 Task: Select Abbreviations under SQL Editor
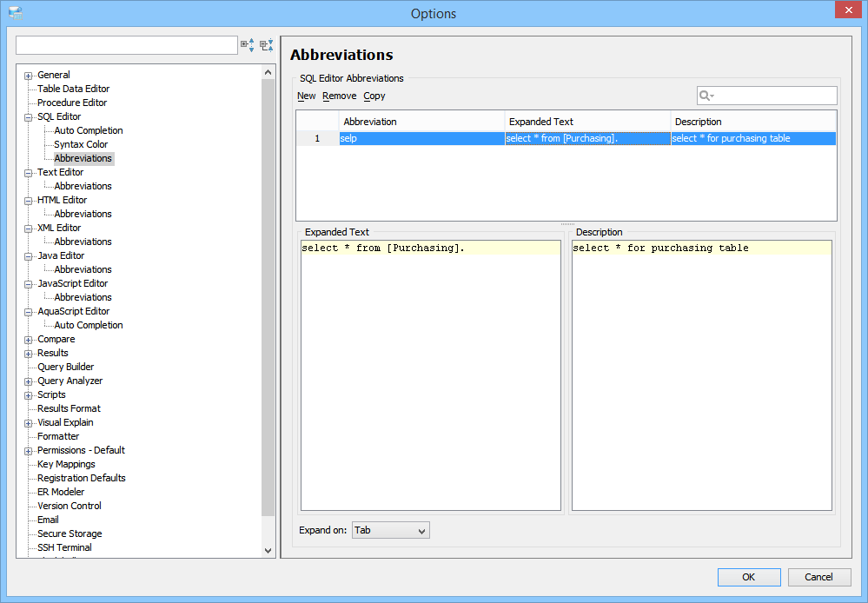point(83,158)
